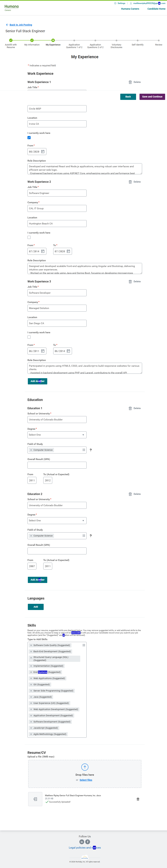Expand Degree dropdown in Education 2
Screen dimensions: 167x868
click(57, 521)
